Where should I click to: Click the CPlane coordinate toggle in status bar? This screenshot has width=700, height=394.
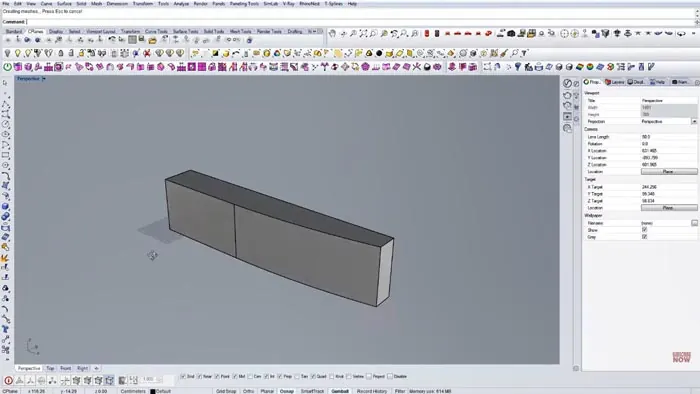[x=10, y=391]
